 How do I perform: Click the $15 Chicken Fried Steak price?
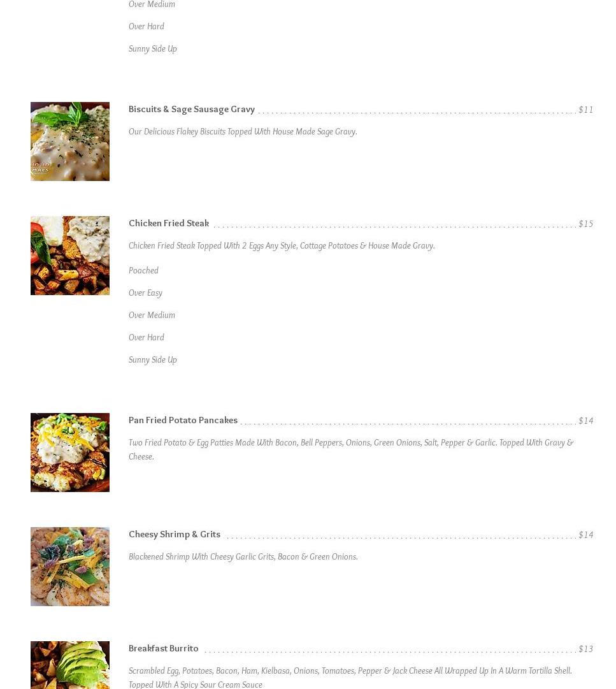585,224
